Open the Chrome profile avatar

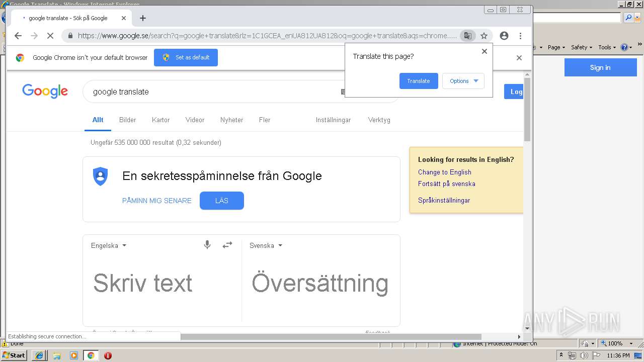click(x=504, y=36)
